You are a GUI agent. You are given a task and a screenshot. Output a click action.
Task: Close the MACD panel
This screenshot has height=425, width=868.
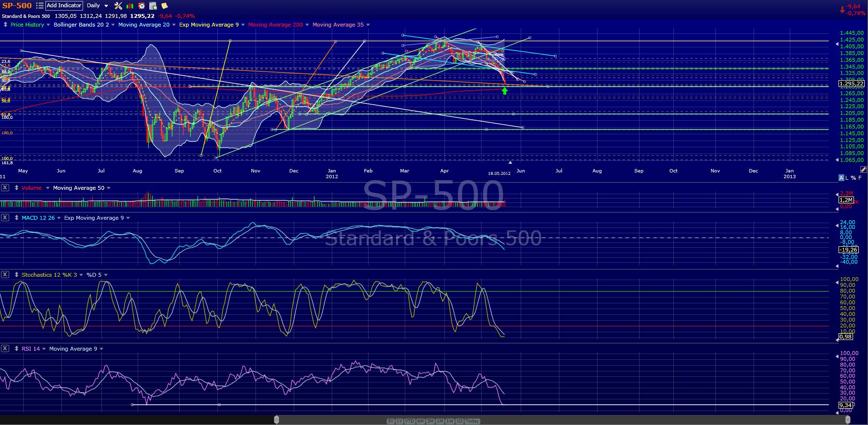(5, 218)
